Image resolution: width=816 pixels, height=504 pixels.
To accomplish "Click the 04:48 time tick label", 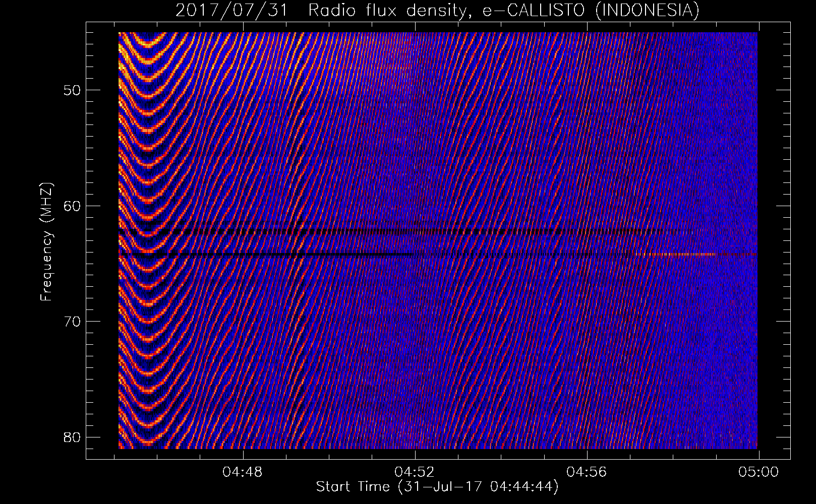I will 243,472.
